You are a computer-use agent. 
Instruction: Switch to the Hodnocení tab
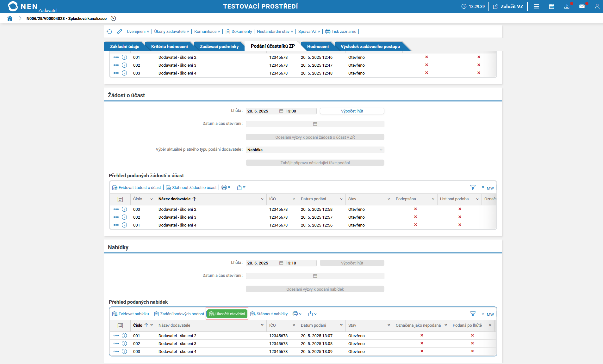pyautogui.click(x=318, y=46)
